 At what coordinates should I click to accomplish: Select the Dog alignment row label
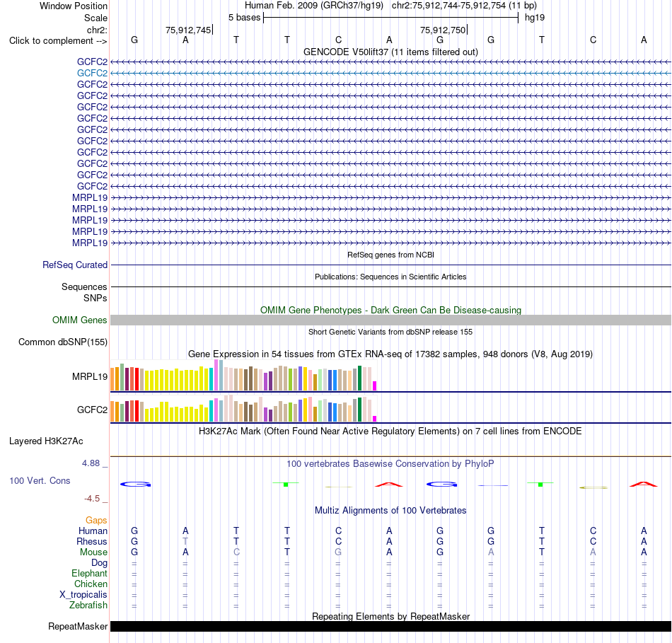99,563
